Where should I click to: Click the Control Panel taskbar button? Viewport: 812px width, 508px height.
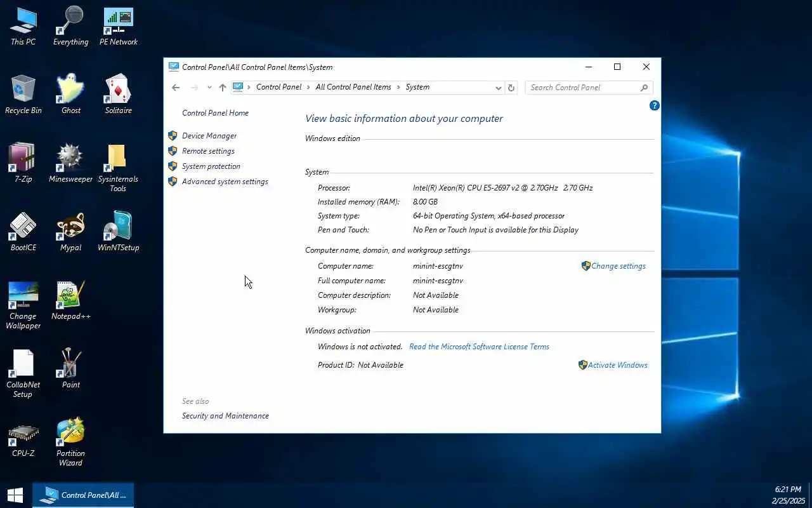[83, 495]
